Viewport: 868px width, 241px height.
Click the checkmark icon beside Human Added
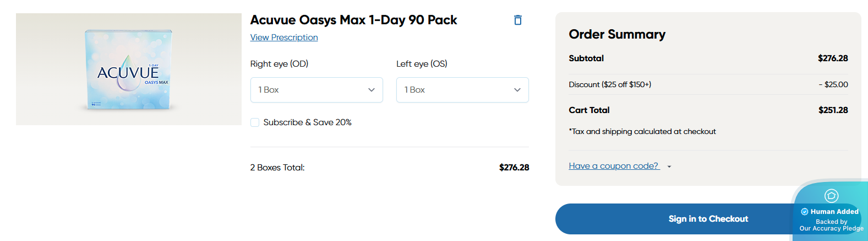[805, 212]
